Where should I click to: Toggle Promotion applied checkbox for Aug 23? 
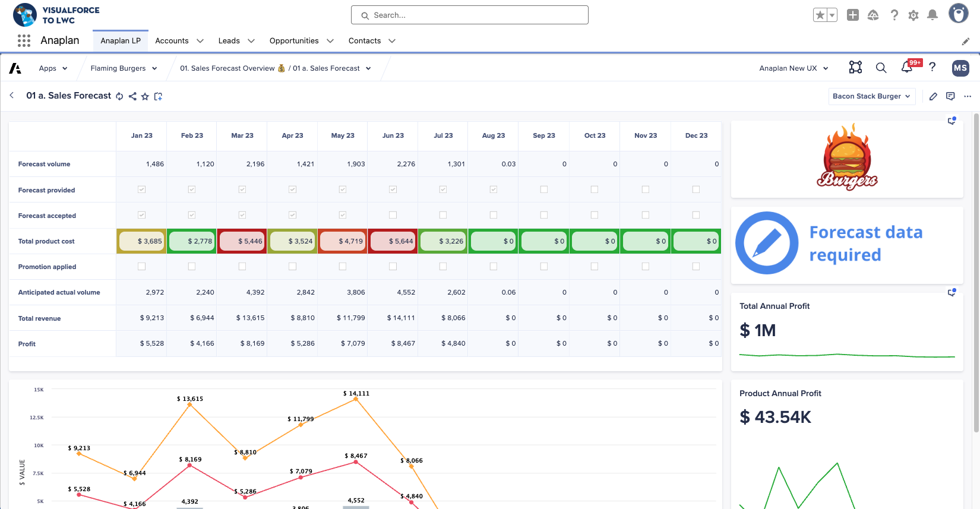coord(494,267)
